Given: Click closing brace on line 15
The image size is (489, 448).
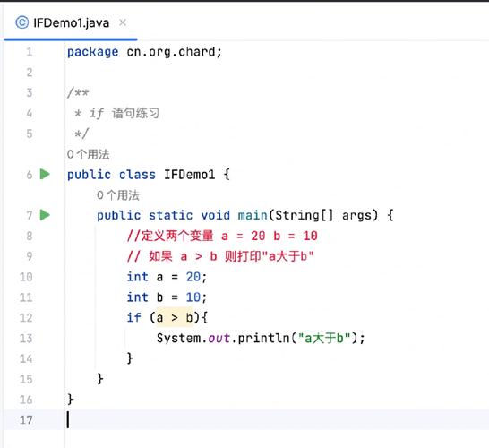Looking at the screenshot, I should tap(100, 379).
